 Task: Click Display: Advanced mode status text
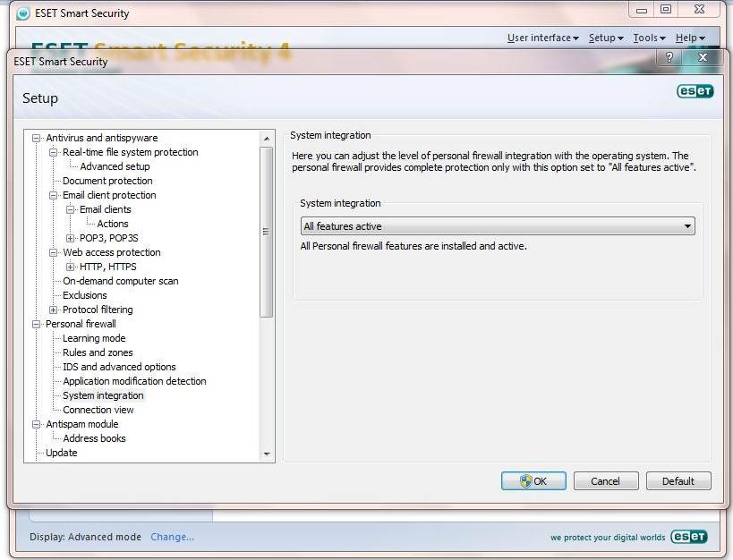pyautogui.click(x=86, y=537)
